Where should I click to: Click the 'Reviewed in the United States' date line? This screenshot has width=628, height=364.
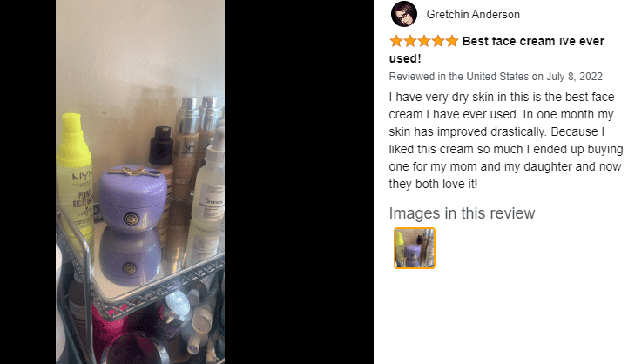click(x=496, y=77)
